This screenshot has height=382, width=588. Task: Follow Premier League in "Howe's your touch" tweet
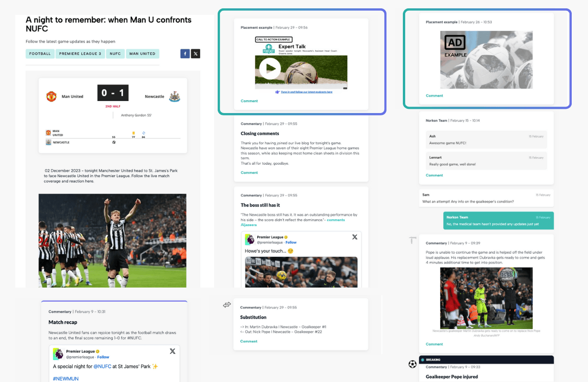[x=291, y=242]
